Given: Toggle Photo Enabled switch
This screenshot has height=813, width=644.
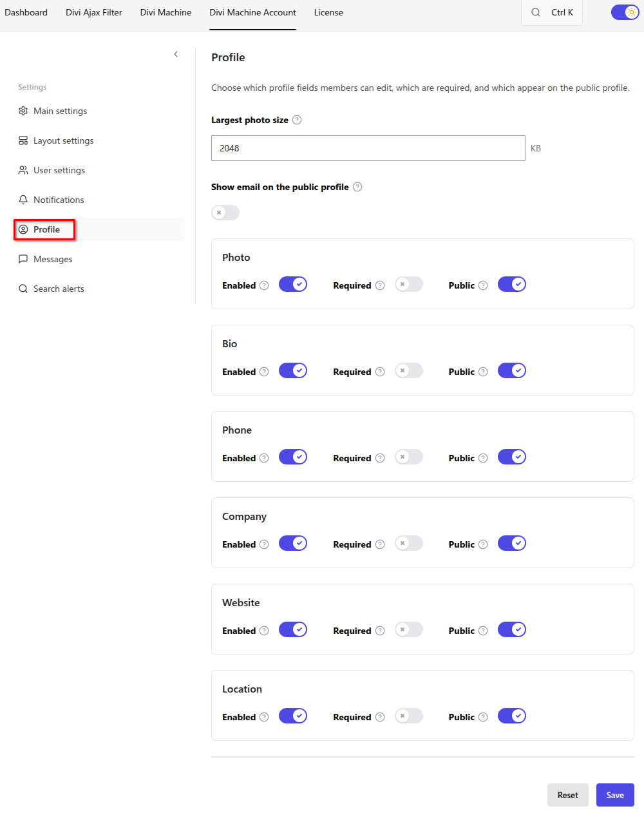Looking at the screenshot, I should pos(293,284).
